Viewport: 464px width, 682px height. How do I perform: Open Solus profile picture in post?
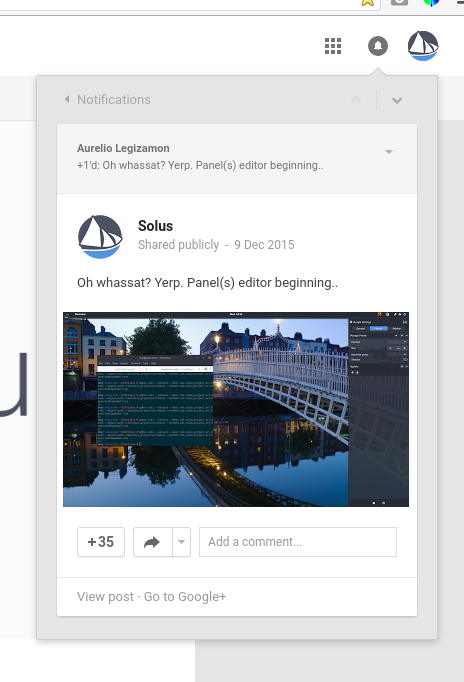[100, 237]
